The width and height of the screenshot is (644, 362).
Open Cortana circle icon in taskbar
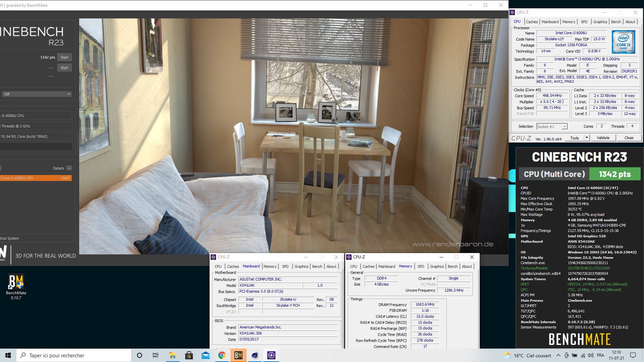(x=140, y=355)
